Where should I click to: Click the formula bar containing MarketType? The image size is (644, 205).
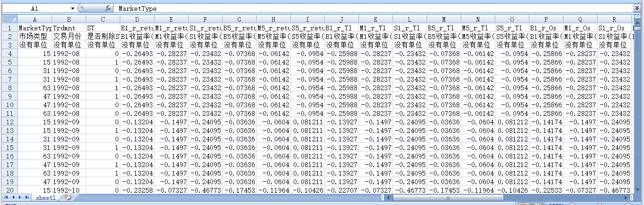(374, 9)
